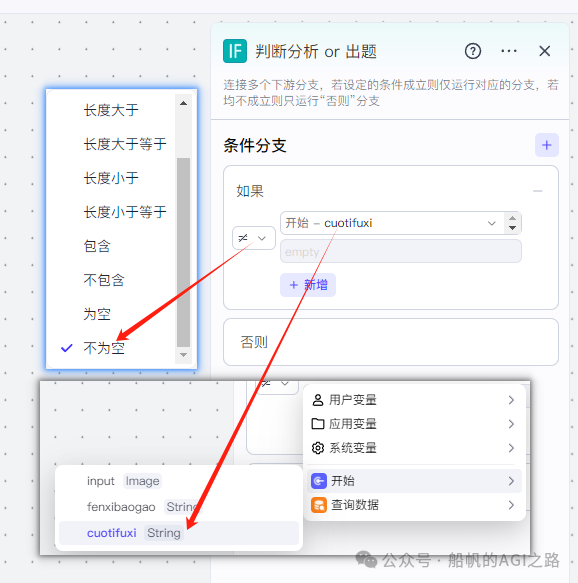Select the cuotifuxi String variable
The image size is (578, 583).
[x=179, y=533]
